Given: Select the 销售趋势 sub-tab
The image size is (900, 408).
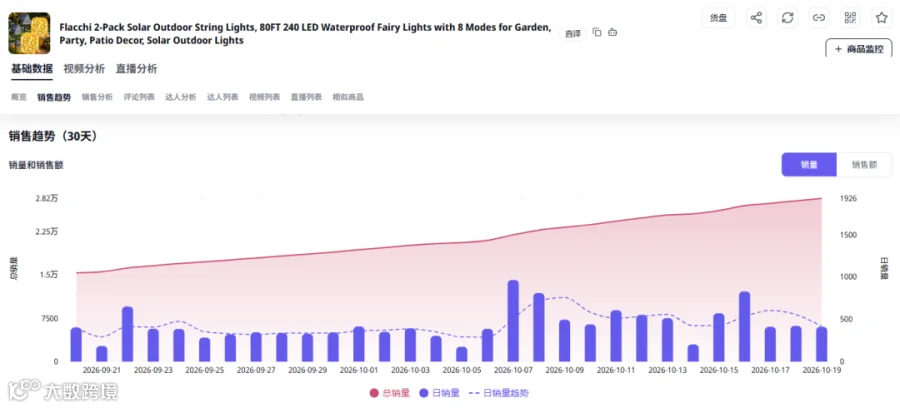Looking at the screenshot, I should point(54,97).
